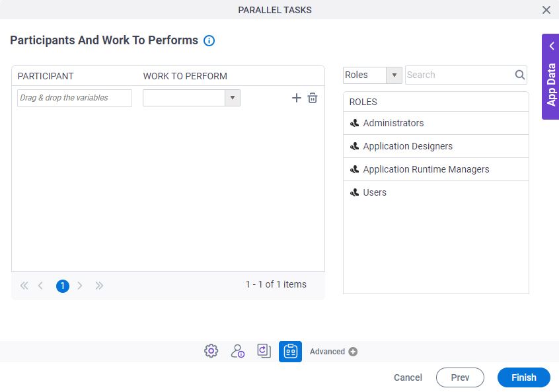Image resolution: width=559 pixels, height=392 pixels.
Task: Open the Work To Perform dropdown arrow
Action: point(233,98)
